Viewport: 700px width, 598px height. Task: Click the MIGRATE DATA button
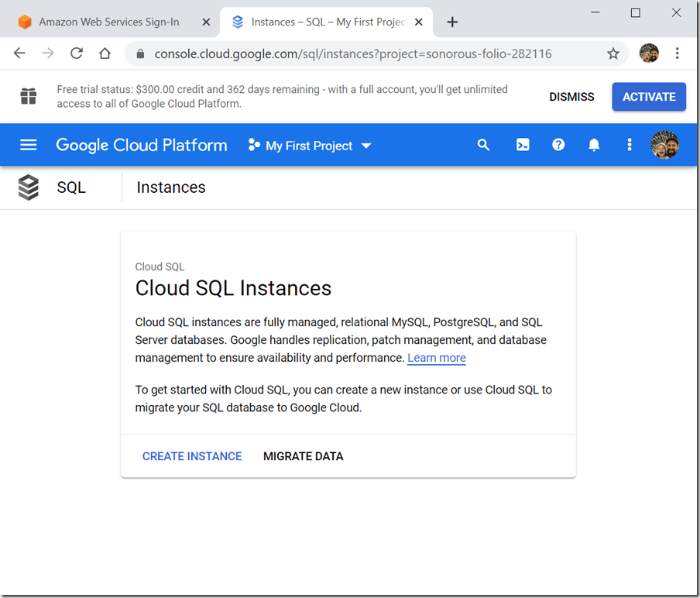point(303,456)
